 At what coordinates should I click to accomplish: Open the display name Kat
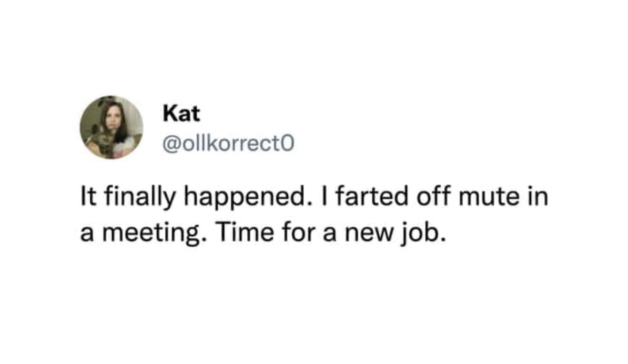coord(182,113)
